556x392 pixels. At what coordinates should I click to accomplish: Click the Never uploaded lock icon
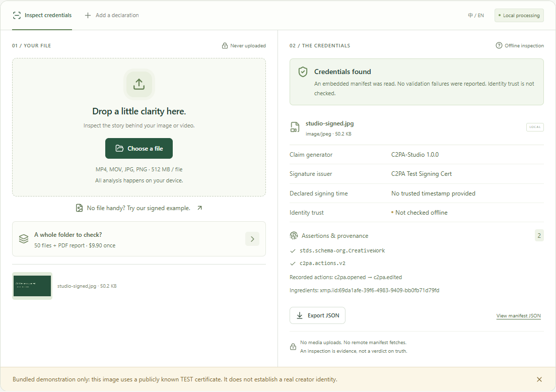click(x=225, y=45)
